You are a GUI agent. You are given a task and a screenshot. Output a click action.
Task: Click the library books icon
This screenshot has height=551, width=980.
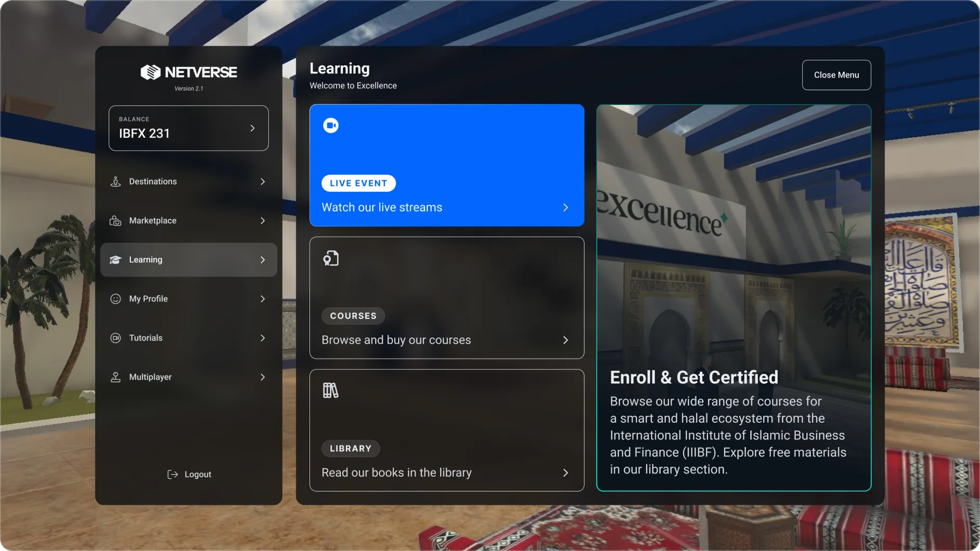331,390
